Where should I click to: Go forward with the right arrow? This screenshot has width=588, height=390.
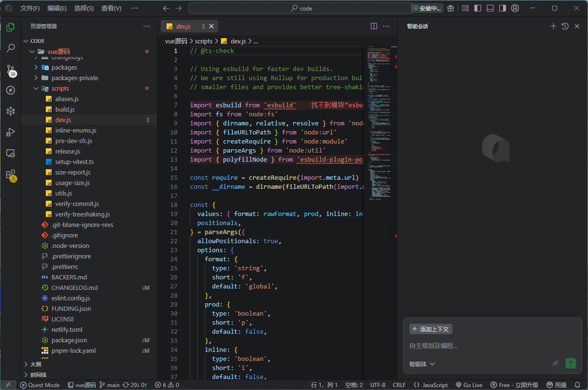178,8
